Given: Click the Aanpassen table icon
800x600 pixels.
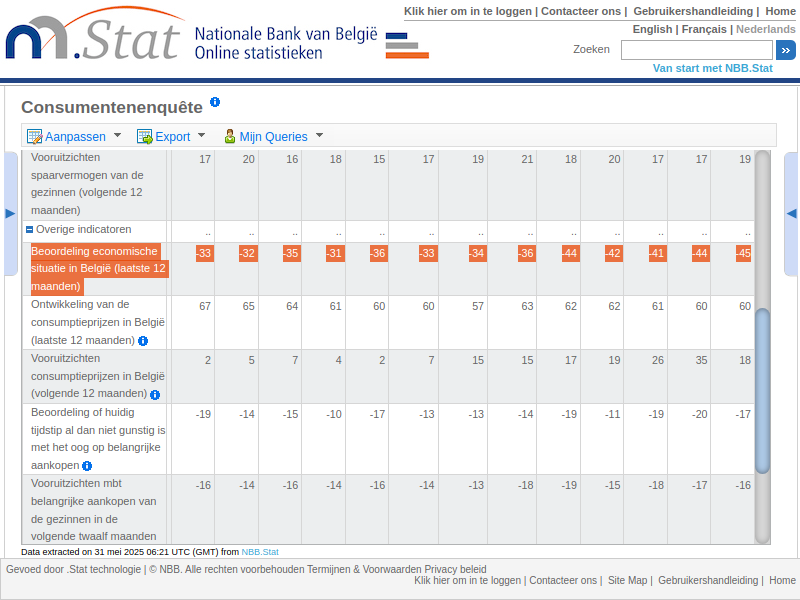Looking at the screenshot, I should 35,136.
